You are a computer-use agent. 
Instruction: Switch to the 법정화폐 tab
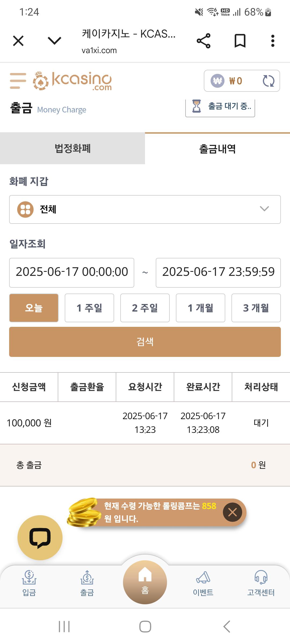73,148
